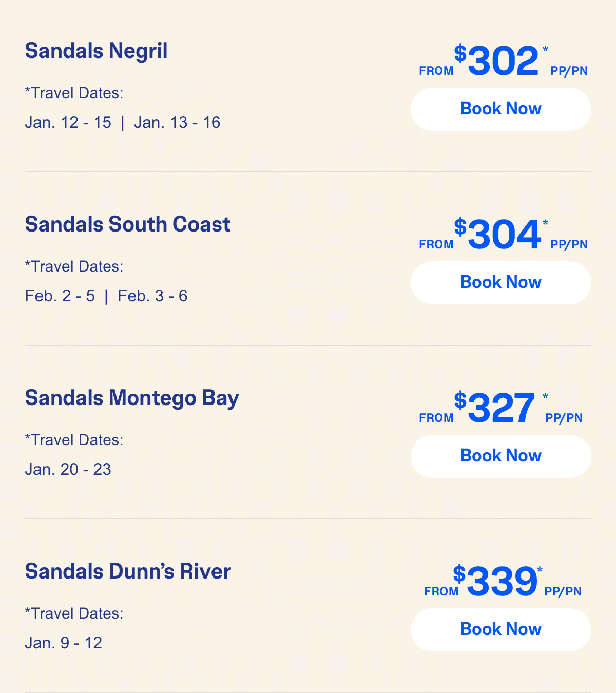This screenshot has width=616, height=693.
Task: Click the PP/PN label beside $339
Action: pyautogui.click(x=563, y=591)
